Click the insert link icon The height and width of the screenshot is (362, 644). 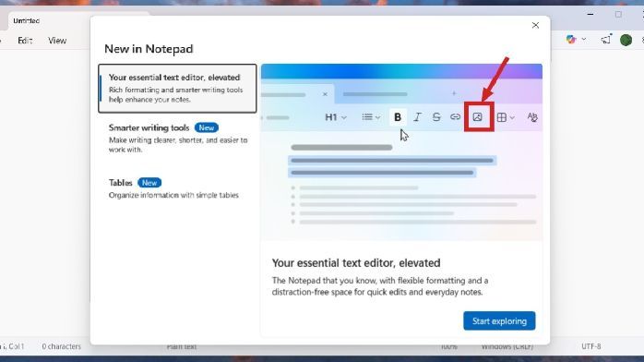[x=455, y=117]
